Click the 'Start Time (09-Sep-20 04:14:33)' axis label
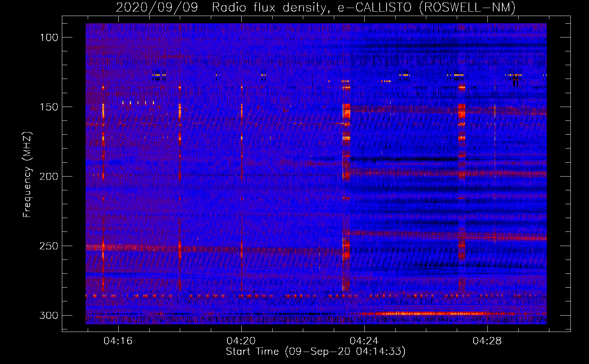 316,352
